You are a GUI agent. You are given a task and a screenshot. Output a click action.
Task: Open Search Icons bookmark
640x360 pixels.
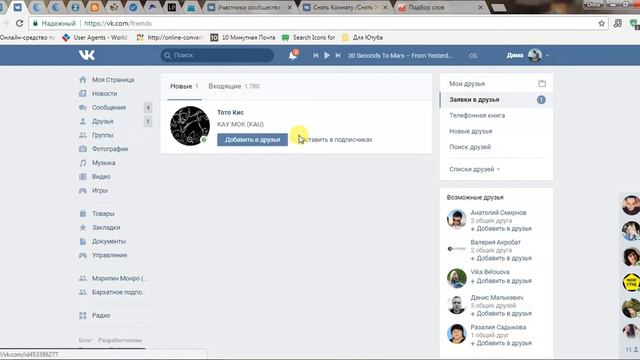(309, 38)
